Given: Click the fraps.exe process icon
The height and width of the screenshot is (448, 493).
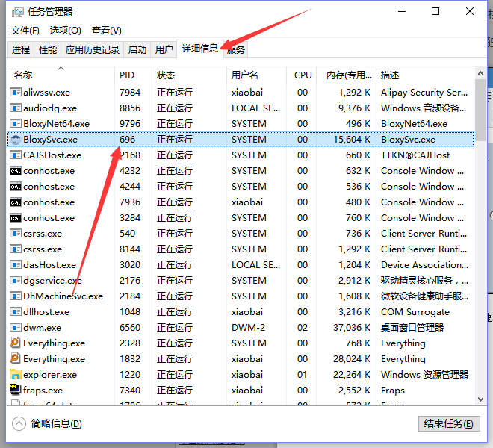Looking at the screenshot, I should (15, 391).
